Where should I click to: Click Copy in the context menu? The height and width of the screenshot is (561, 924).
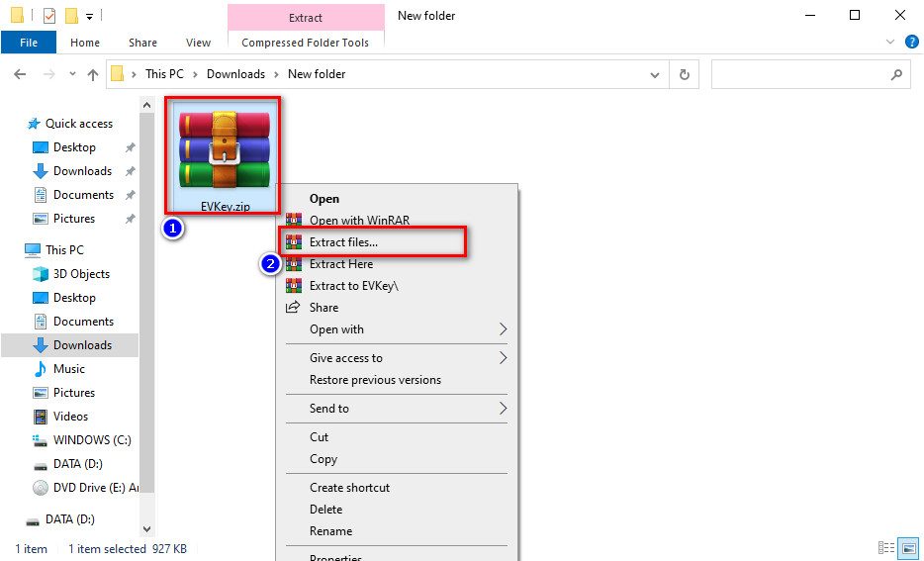click(395, 459)
